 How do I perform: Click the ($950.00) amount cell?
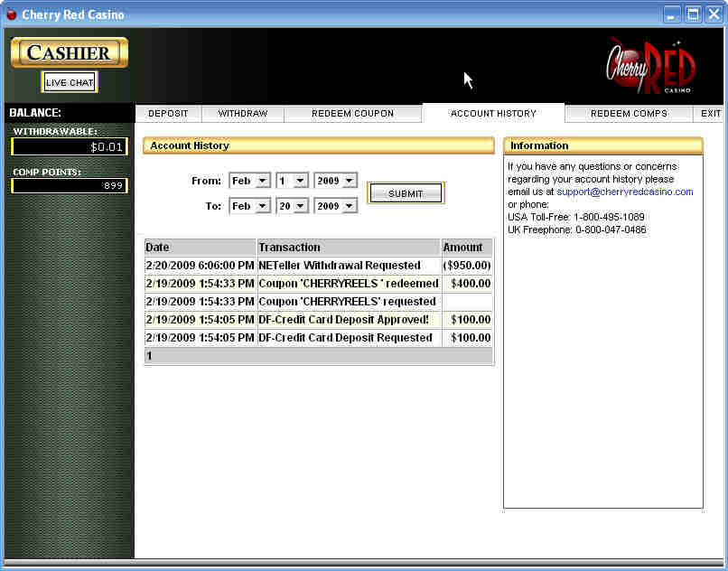[x=467, y=266]
